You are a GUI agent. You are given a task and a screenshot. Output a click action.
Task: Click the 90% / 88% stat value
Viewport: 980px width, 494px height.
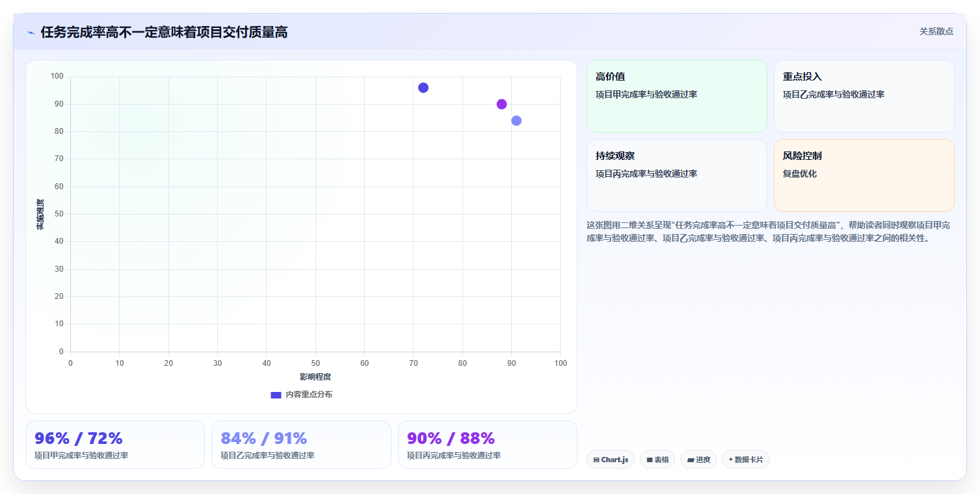tap(451, 439)
